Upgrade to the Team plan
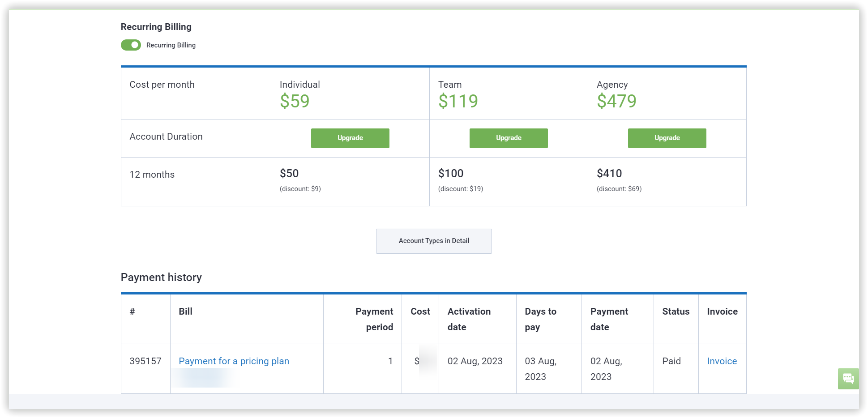This screenshot has width=868, height=418. (509, 138)
